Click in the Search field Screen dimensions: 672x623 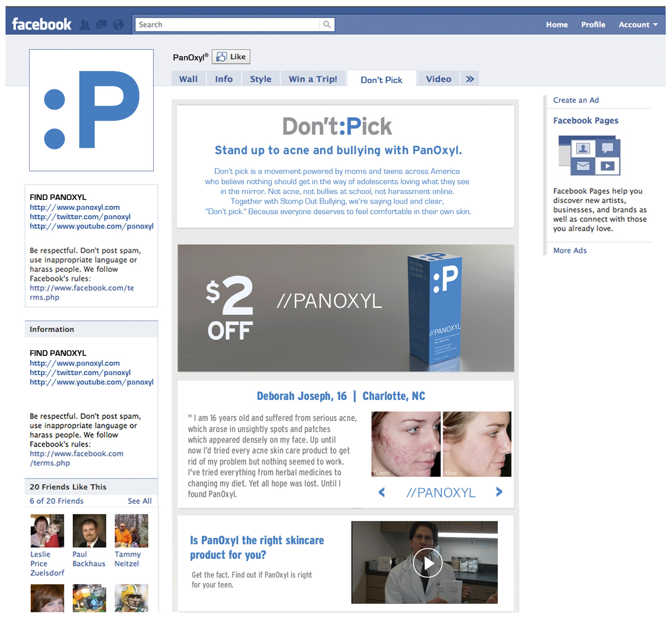click(x=228, y=25)
